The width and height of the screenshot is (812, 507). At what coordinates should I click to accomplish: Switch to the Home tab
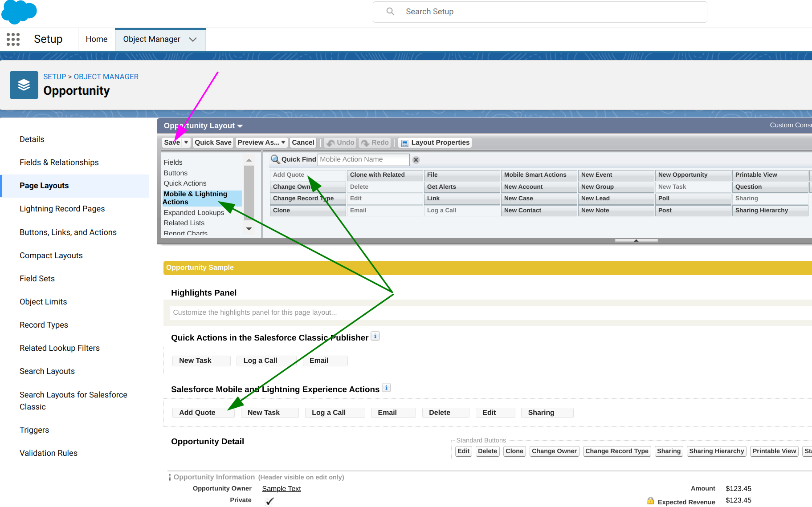[97, 39]
